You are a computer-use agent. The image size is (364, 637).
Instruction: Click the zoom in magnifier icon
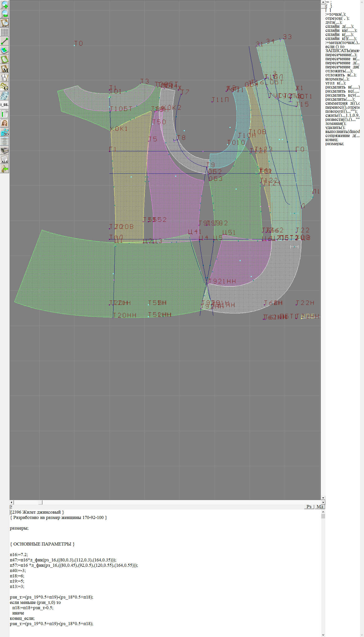pyautogui.click(x=5, y=5)
